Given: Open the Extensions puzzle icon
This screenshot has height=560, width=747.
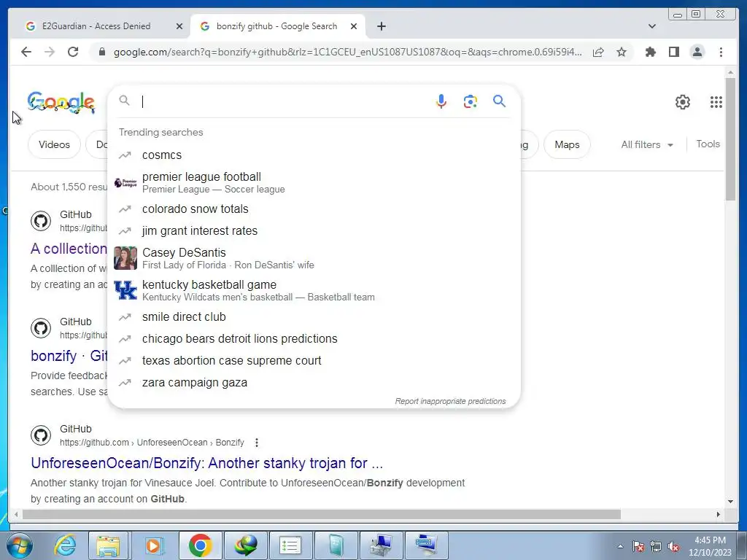Looking at the screenshot, I should pos(650,52).
